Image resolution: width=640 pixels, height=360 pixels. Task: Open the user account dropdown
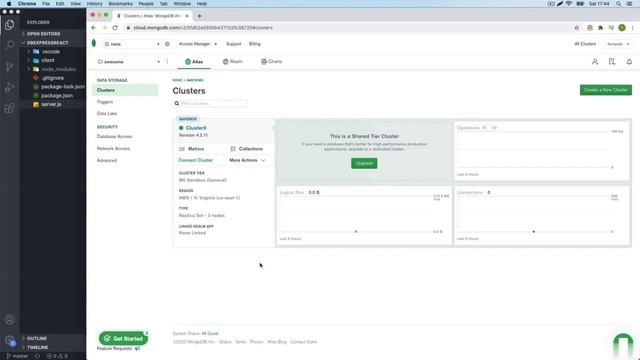click(618, 44)
